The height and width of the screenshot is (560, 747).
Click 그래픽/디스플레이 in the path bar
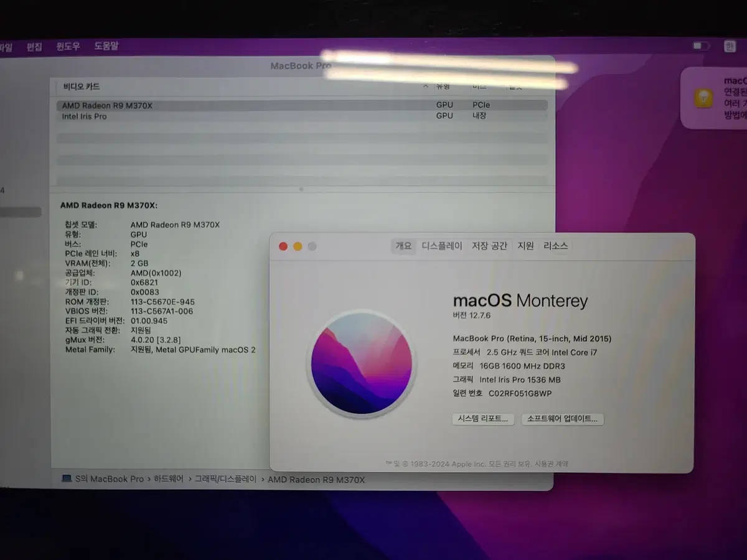(225, 479)
